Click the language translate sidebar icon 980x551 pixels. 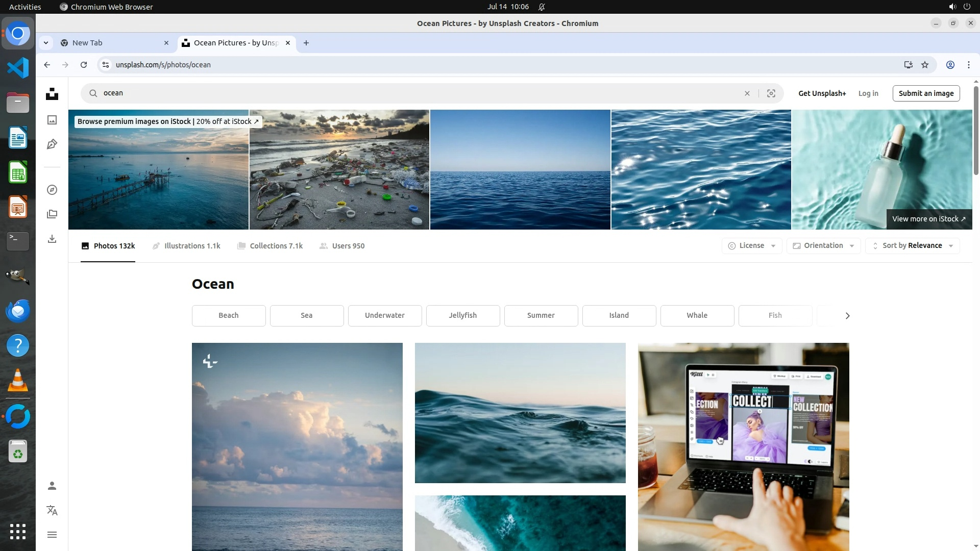52,510
